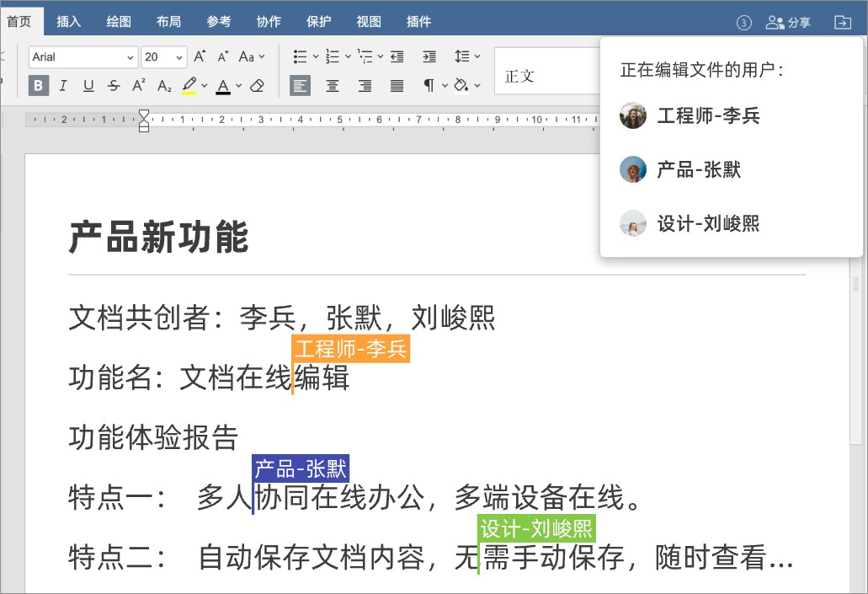This screenshot has width=868, height=594.
Task: Justify the paragraph text
Action: [397, 85]
